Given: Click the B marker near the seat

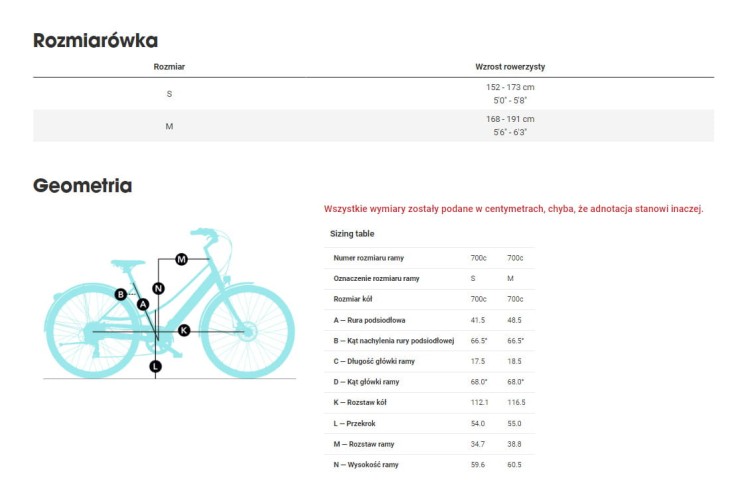Looking at the screenshot, I should click(121, 294).
